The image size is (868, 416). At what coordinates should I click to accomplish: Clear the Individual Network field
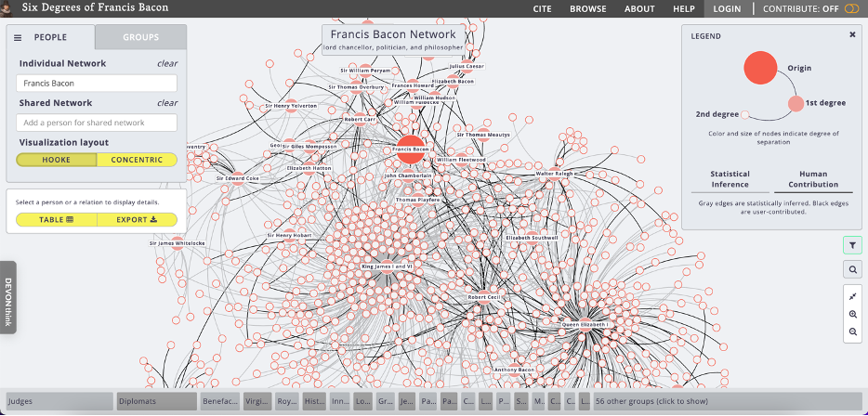[x=166, y=64]
